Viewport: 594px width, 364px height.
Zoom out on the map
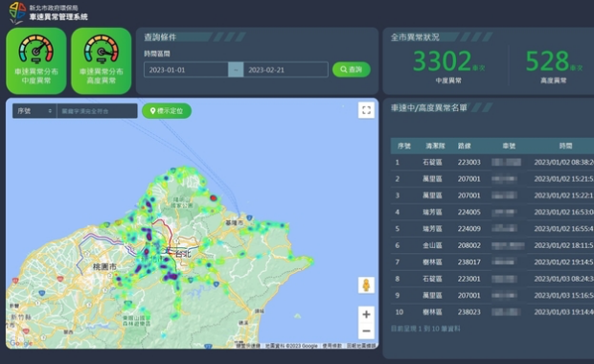point(366,331)
